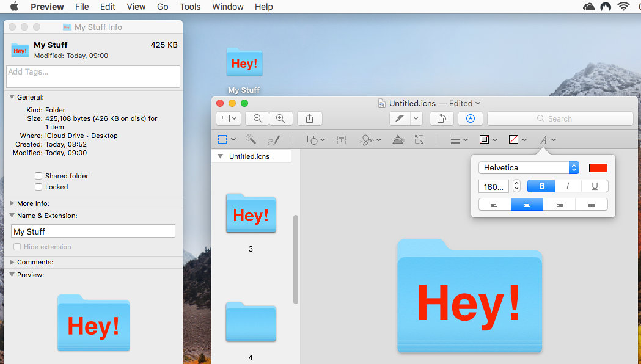Click the Zoom In magnifier button
Viewport: 641px width, 364px height.
pos(280,118)
